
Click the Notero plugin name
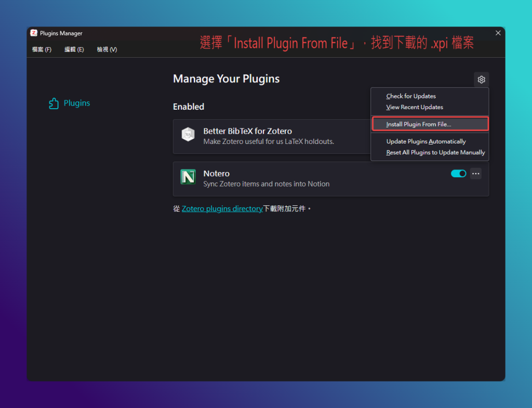(x=217, y=174)
